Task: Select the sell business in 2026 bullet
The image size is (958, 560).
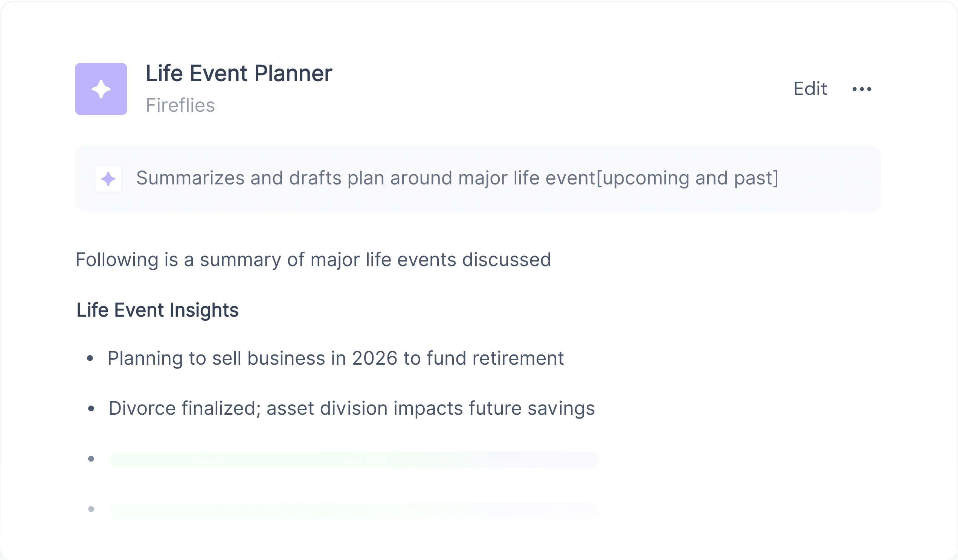Action: (336, 358)
